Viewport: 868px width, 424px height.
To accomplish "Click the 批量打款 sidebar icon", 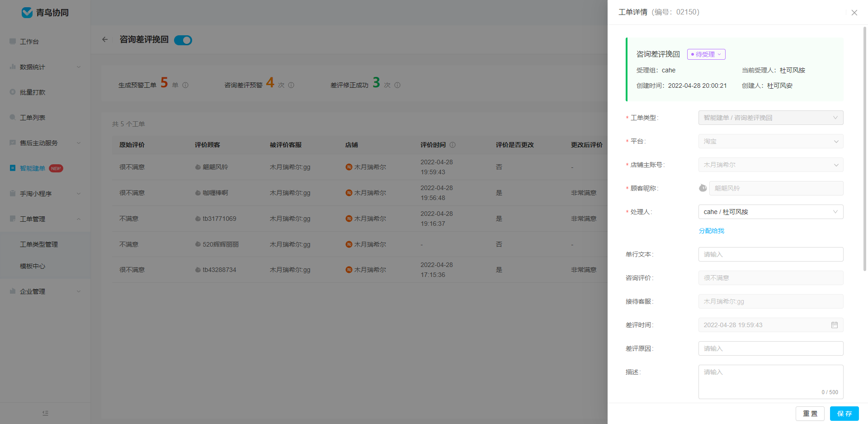I will point(13,92).
